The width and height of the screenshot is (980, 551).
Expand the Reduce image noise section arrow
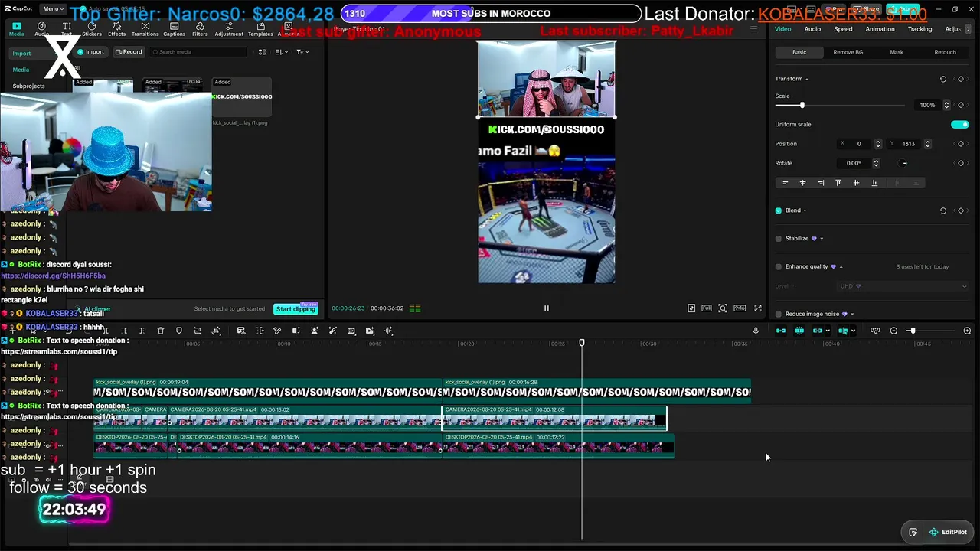click(852, 314)
